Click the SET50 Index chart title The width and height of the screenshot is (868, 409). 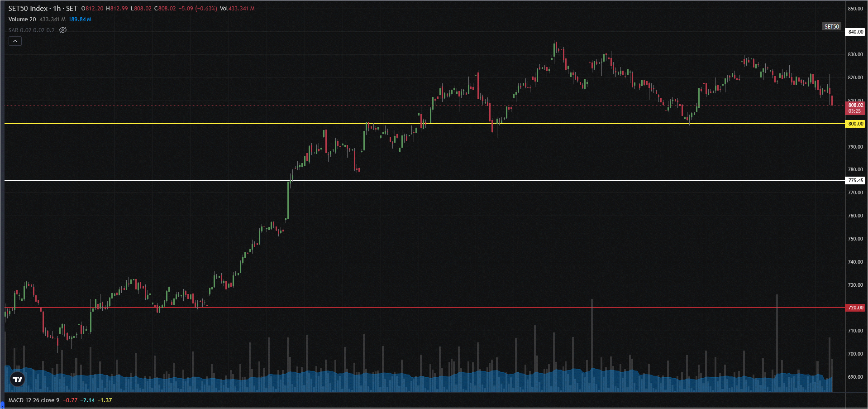point(43,9)
